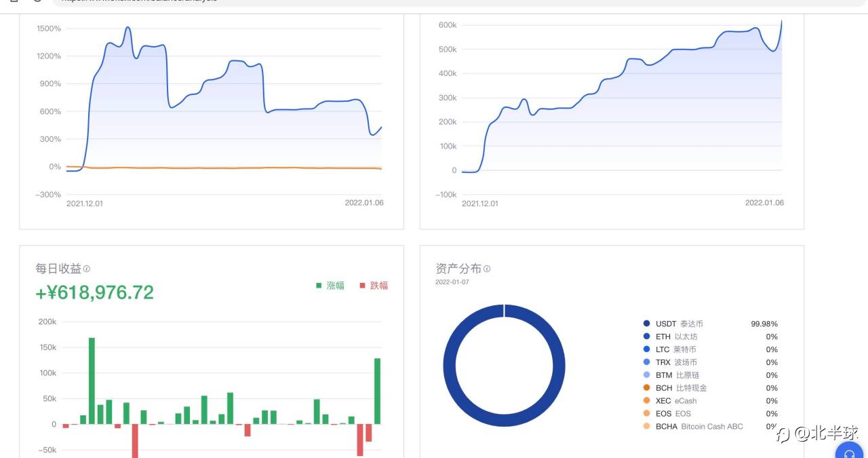This screenshot has width=868, height=458.
Task: Choose the BTM 比原链 legend entry
Action: [x=677, y=375]
